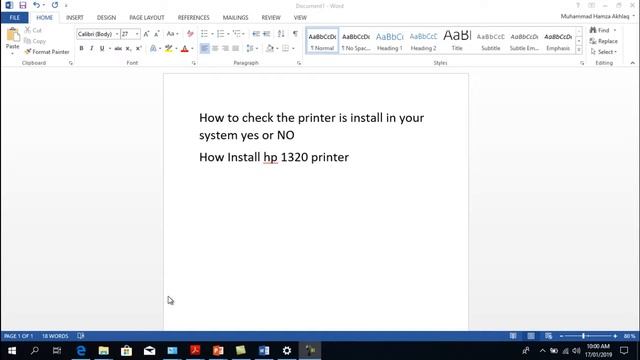This screenshot has width=640, height=360.
Task: Toggle Show/Hide paragraph marks
Action: (295, 34)
